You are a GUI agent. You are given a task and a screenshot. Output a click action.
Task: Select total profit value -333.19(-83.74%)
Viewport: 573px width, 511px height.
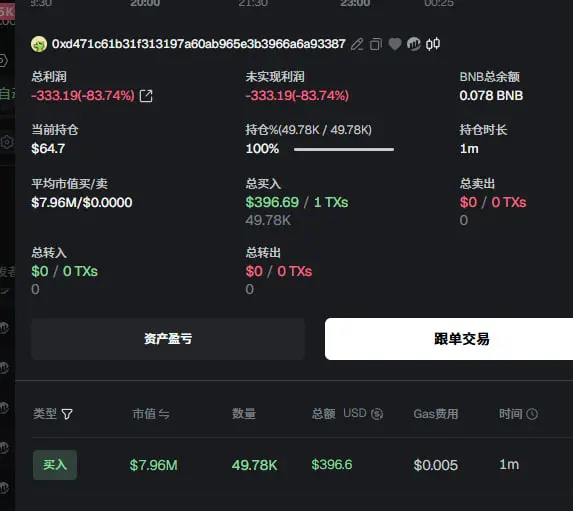(83, 96)
